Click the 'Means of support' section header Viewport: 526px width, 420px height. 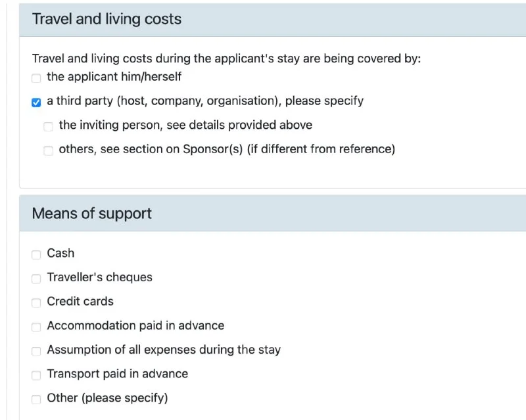point(92,214)
